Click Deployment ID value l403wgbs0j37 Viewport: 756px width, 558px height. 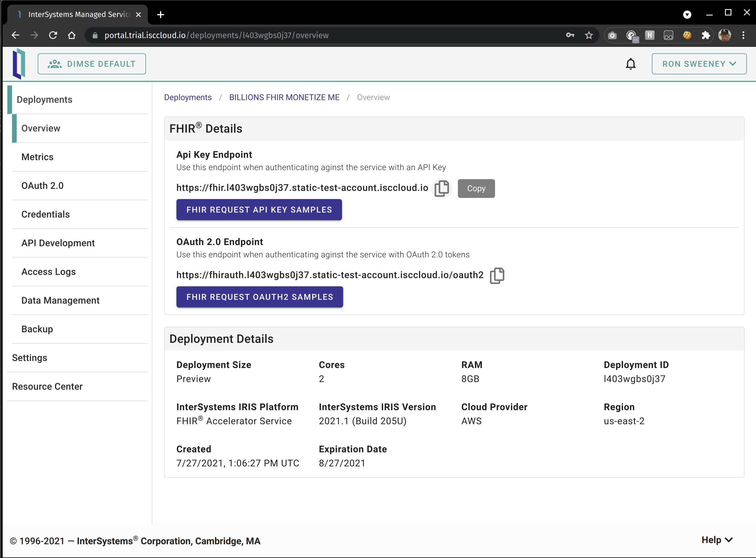click(635, 379)
